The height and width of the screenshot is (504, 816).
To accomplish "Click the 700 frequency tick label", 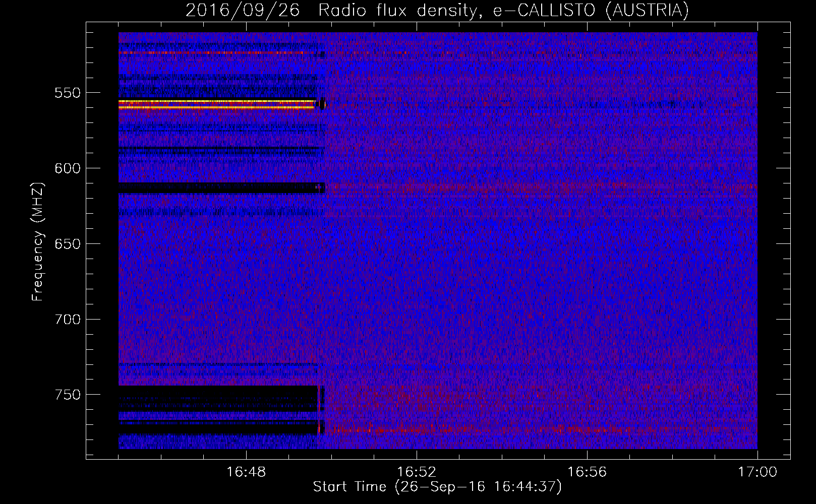I will pos(68,320).
